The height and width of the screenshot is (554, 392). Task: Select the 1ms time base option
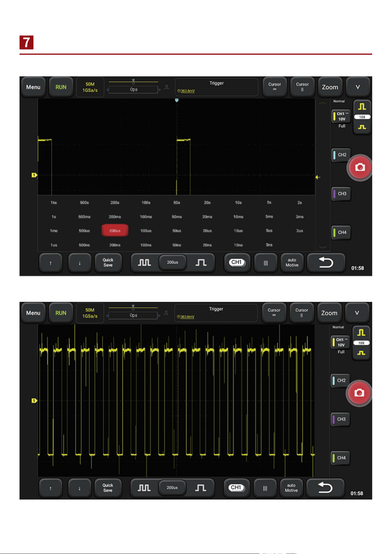coord(54,231)
